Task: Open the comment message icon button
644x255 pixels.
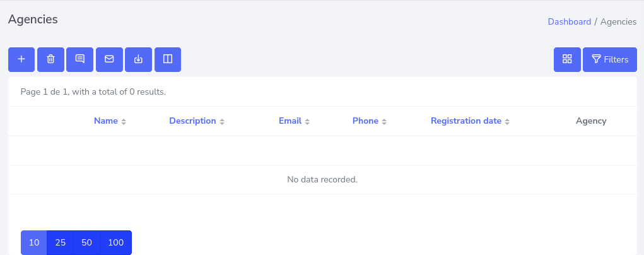Action: coord(80,59)
